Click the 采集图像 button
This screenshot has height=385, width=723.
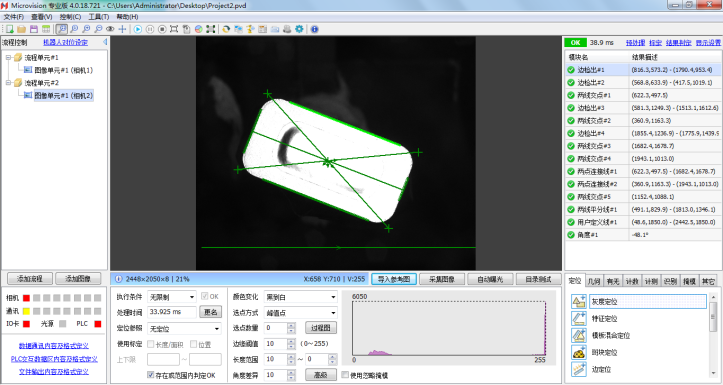tap(442, 279)
